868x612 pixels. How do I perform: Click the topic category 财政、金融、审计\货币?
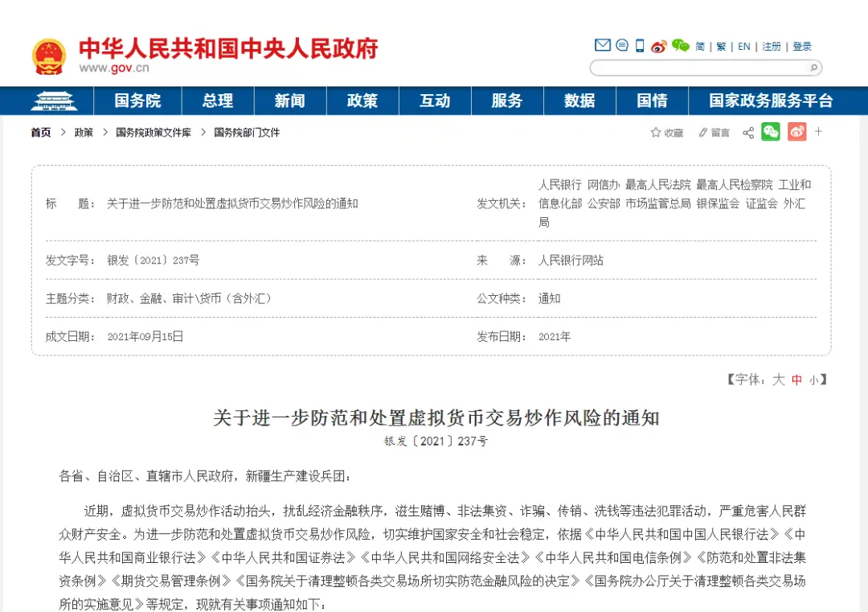(190, 298)
